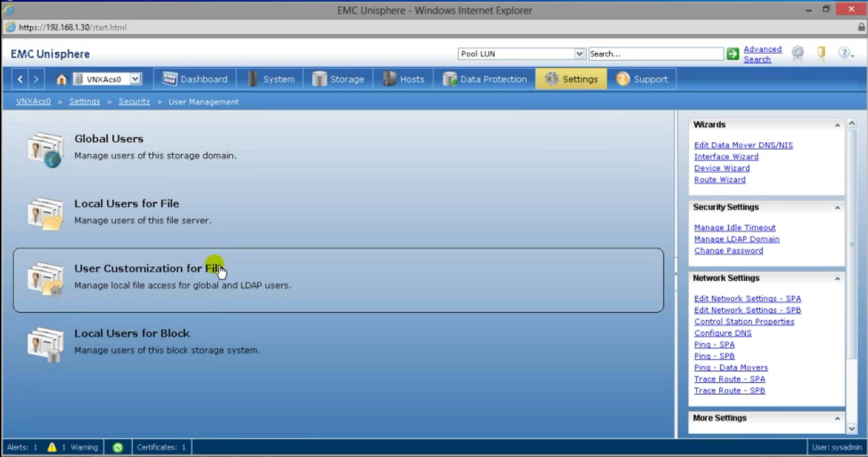This screenshot has height=457, width=868.
Task: Open the Dashboard tab
Action: click(195, 79)
